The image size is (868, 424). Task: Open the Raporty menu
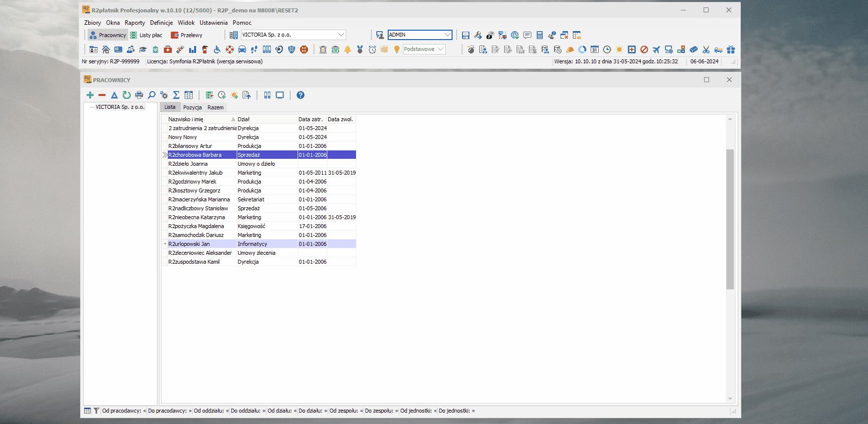tap(135, 23)
